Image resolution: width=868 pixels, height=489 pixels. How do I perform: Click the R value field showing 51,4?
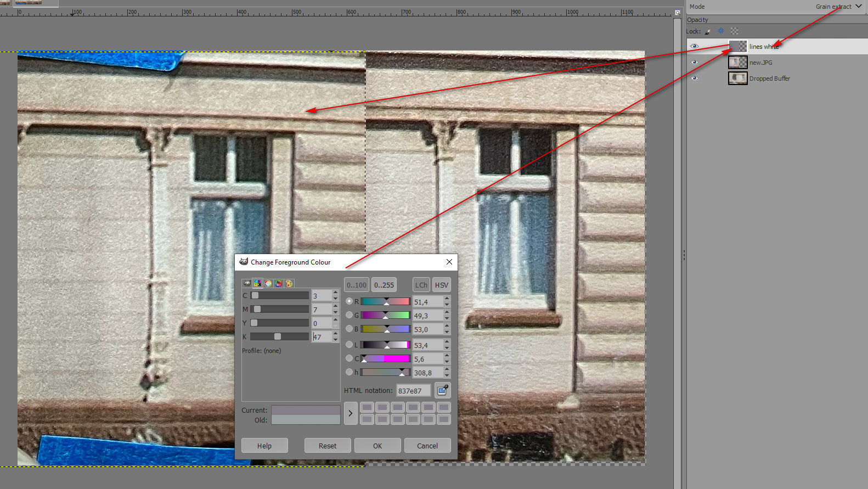(428, 302)
